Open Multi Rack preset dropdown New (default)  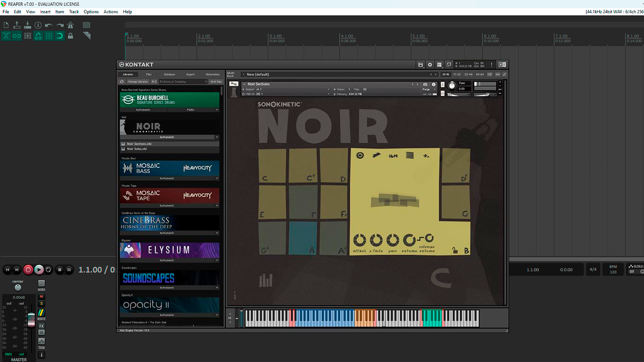click(x=339, y=74)
